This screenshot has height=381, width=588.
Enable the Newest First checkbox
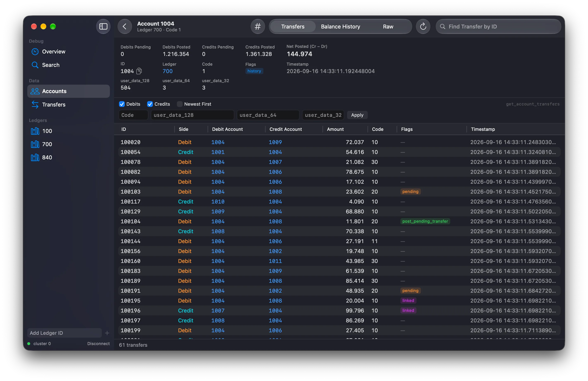180,104
